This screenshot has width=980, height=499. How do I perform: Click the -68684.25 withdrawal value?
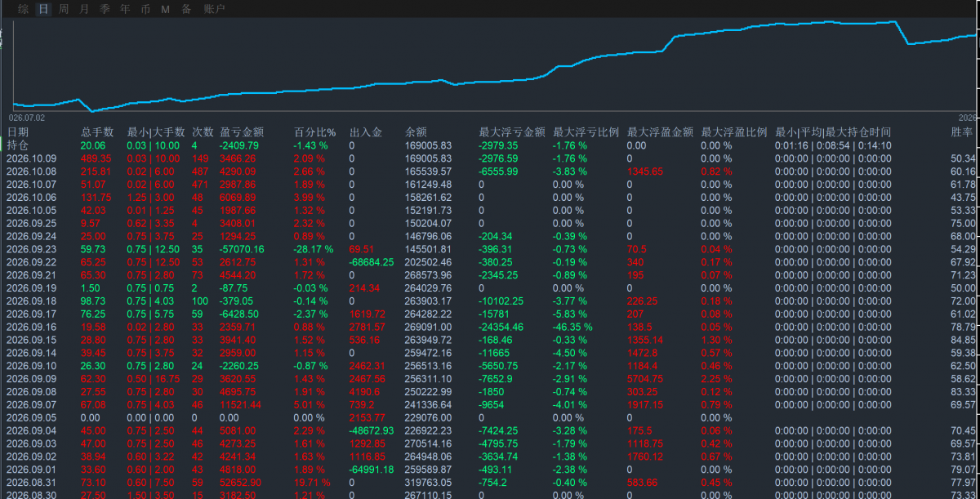coord(372,262)
